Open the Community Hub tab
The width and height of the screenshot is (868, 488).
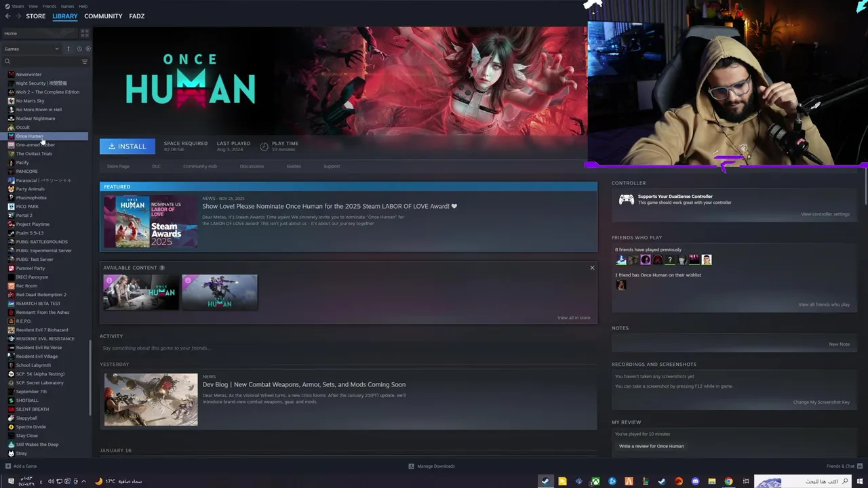(x=200, y=166)
